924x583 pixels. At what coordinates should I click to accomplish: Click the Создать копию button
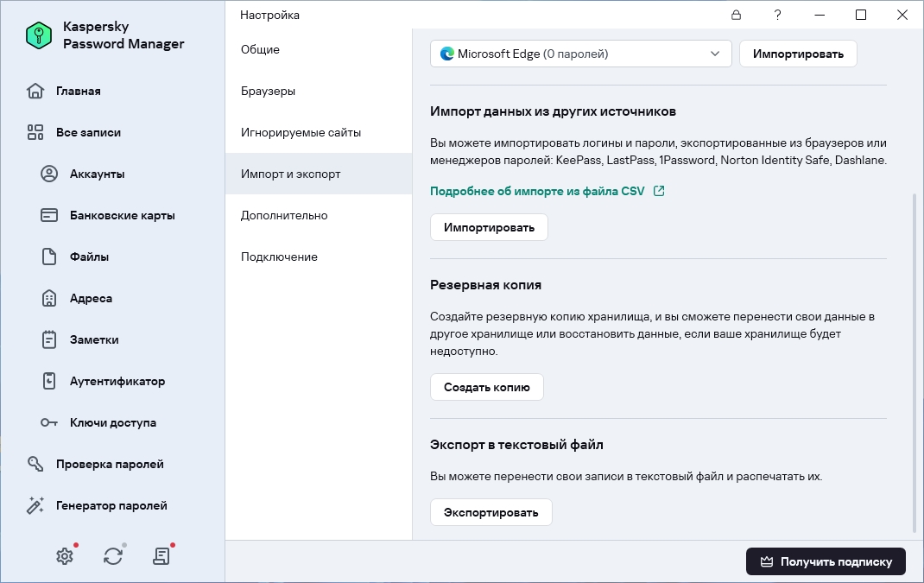487,387
